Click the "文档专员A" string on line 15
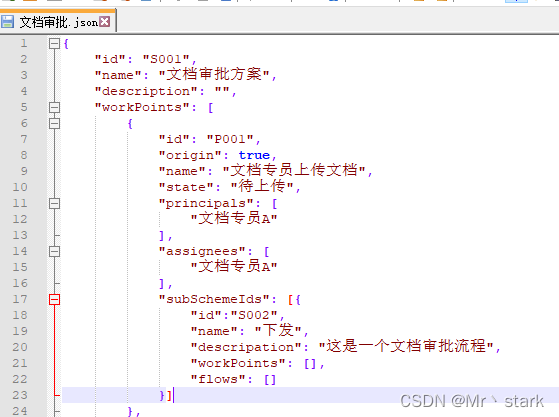559x417 pixels. (x=234, y=266)
